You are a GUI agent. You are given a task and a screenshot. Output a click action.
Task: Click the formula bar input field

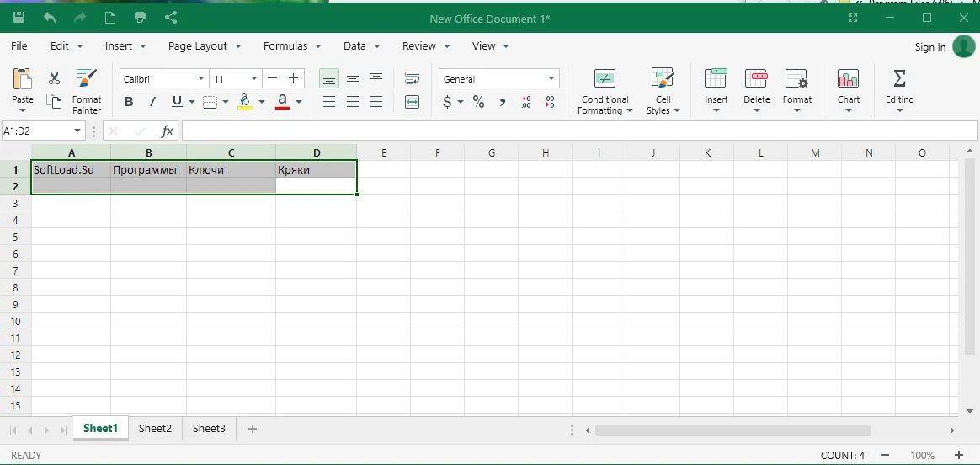pyautogui.click(x=579, y=131)
